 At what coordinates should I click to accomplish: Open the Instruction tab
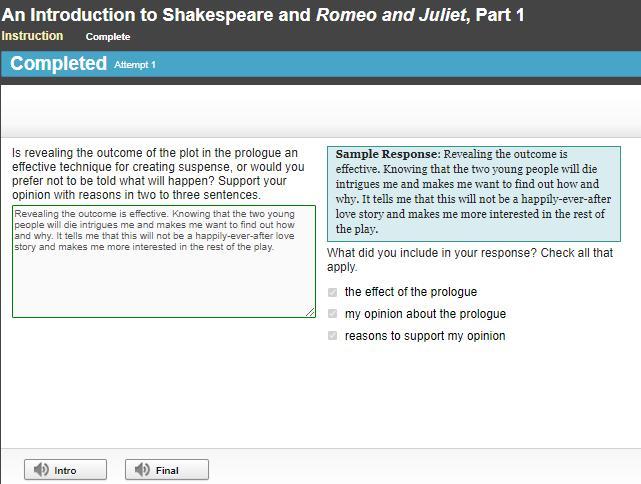click(32, 36)
